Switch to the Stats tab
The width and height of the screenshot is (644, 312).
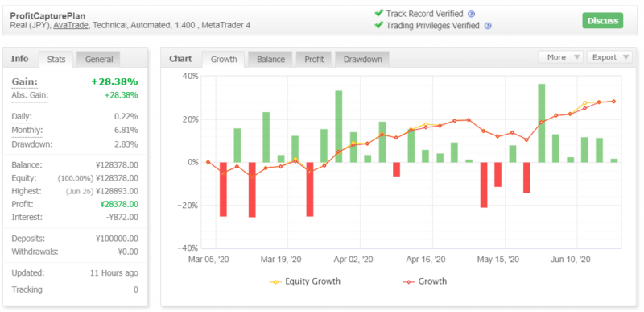[x=56, y=60]
